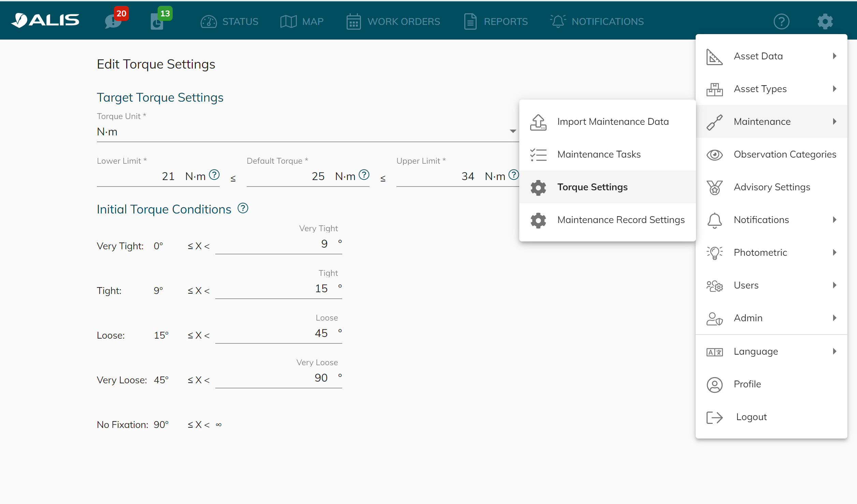Select Observation Categories menu item

coord(784,154)
